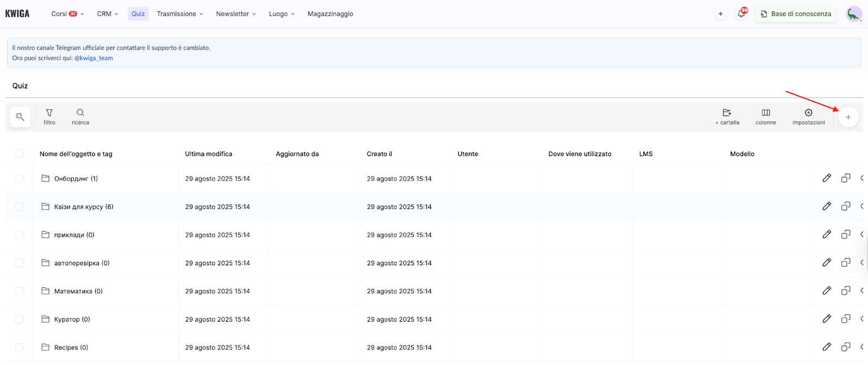
Task: Add a new cartella folder
Action: pyautogui.click(x=727, y=117)
